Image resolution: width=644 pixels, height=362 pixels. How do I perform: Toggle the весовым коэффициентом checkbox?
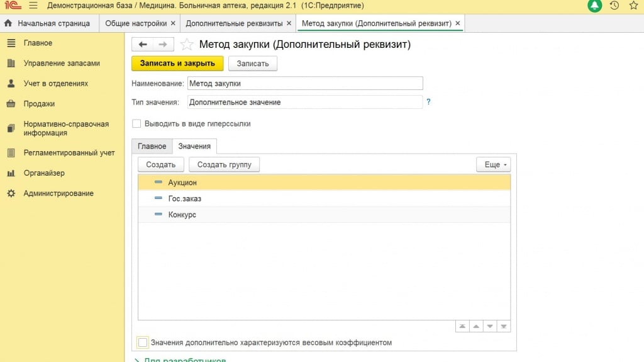click(143, 342)
